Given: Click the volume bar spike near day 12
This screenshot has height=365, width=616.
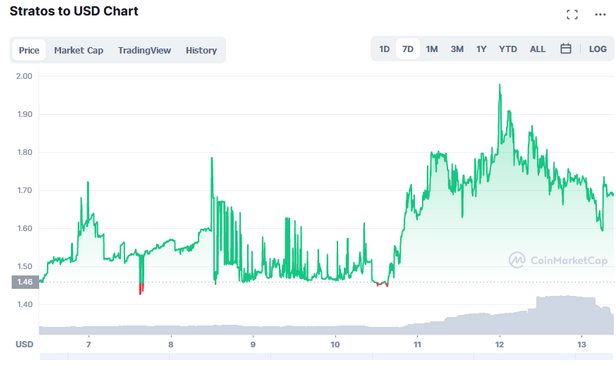Looking at the screenshot, I should point(566,314).
